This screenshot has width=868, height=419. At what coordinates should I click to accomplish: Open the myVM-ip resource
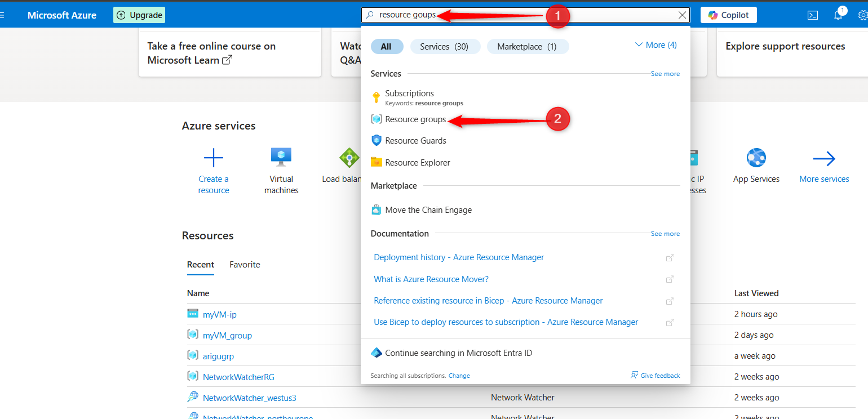point(220,315)
